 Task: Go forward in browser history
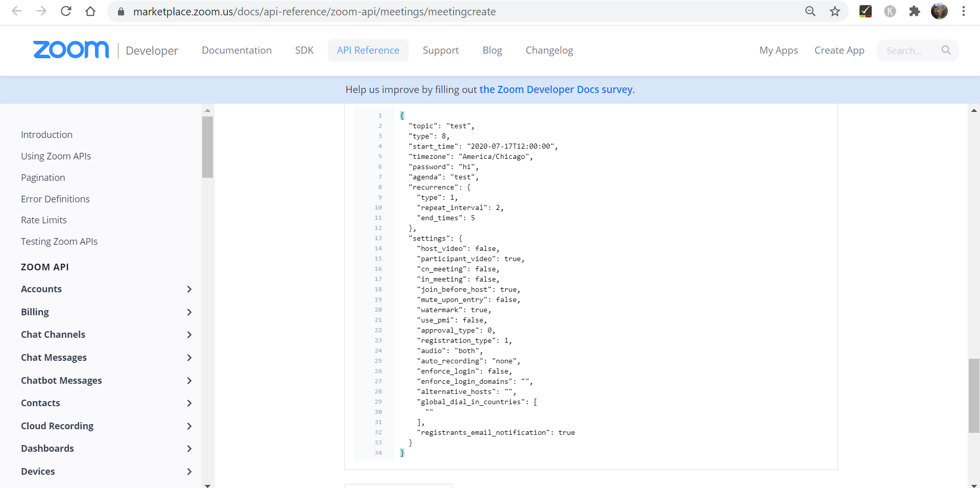(x=41, y=11)
